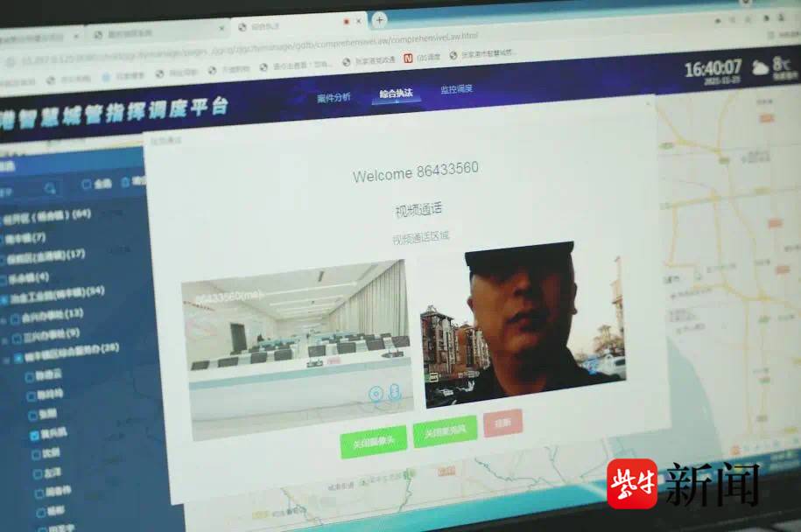Toggle checkbox of the (9) tree row
Viewport: 801px width, 532px height.
tap(17, 339)
